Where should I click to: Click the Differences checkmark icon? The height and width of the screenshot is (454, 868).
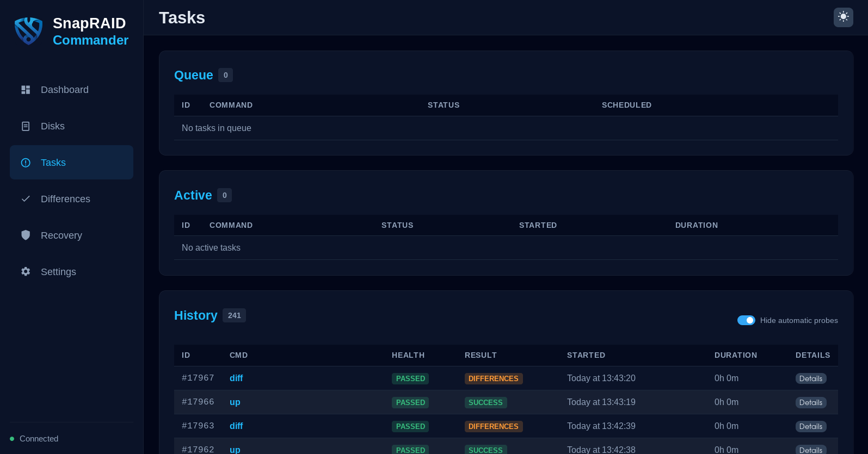(26, 199)
